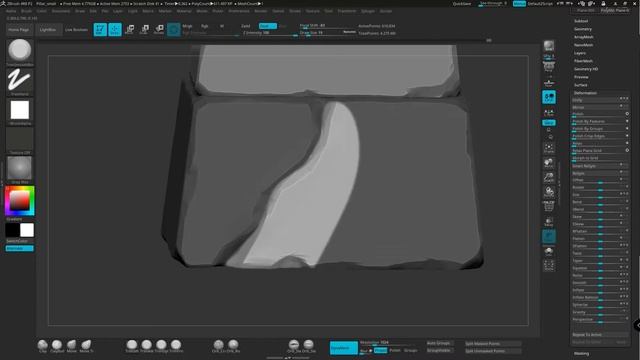Select the Move Topological brush at bottom
Screen dimensions: 640x360
(86, 346)
